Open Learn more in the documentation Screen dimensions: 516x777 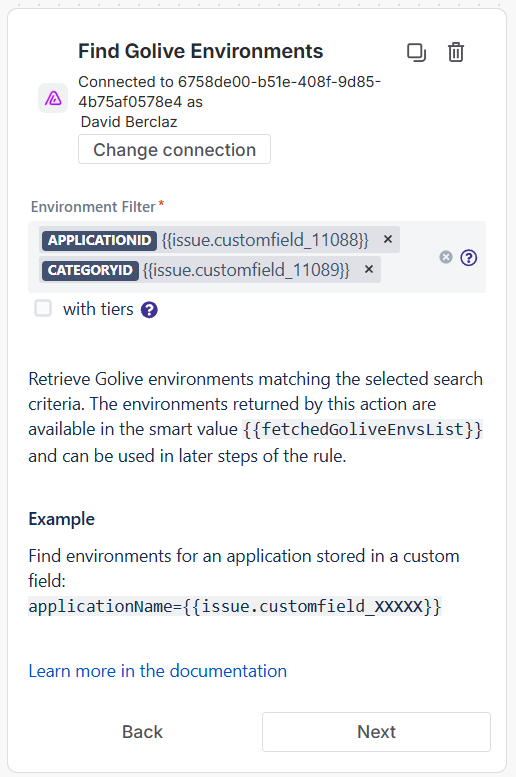point(158,671)
